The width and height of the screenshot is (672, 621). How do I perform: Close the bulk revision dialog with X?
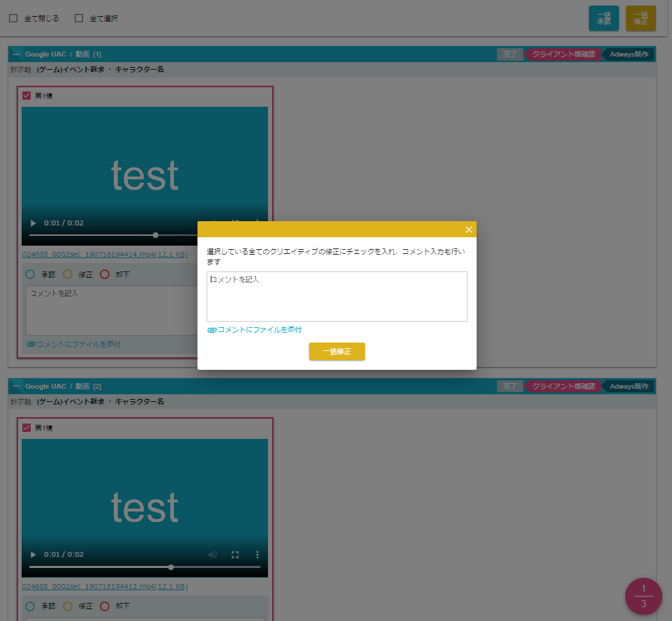tap(469, 230)
